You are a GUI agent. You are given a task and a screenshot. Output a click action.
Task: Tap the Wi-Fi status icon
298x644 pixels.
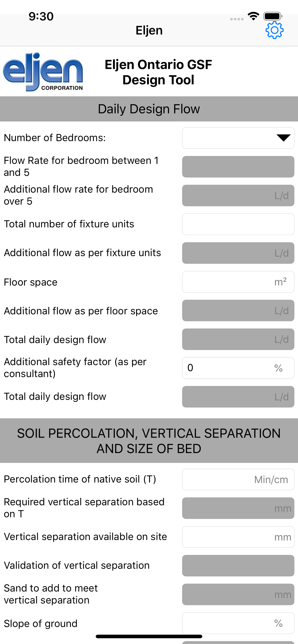click(253, 16)
